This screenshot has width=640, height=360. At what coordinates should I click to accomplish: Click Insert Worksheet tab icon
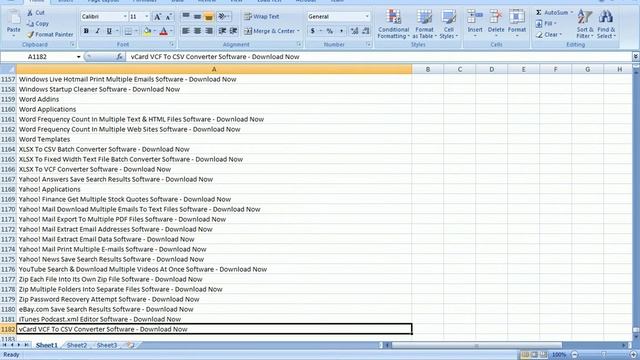(x=130, y=345)
